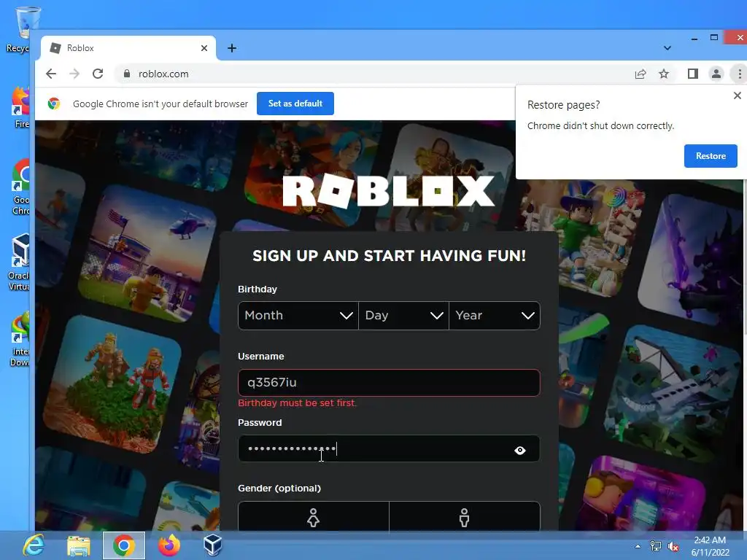747x560 pixels.
Task: Click the address bar showing roblox.com
Action: pos(371,74)
